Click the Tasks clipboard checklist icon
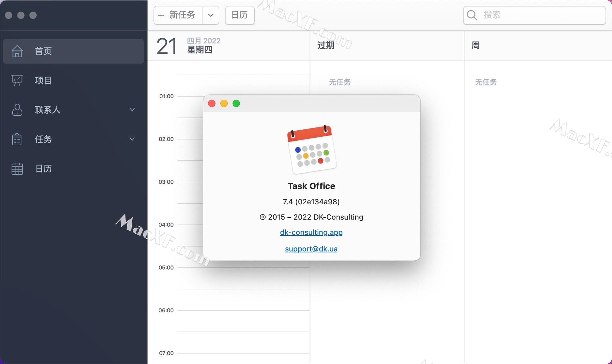Image resolution: width=612 pixels, height=364 pixels. [x=17, y=139]
